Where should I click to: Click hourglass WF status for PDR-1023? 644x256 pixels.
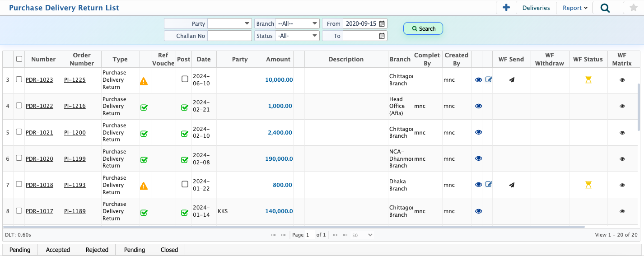pyautogui.click(x=588, y=79)
